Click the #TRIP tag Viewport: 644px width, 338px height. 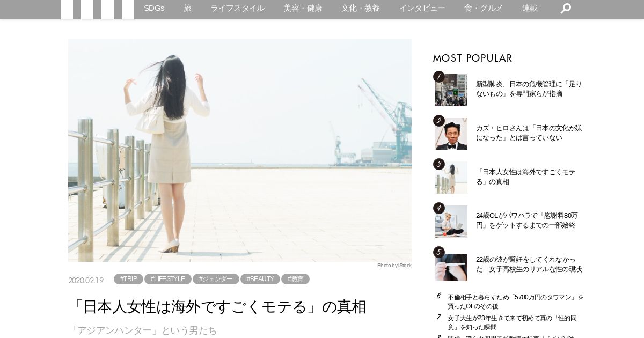pos(128,279)
